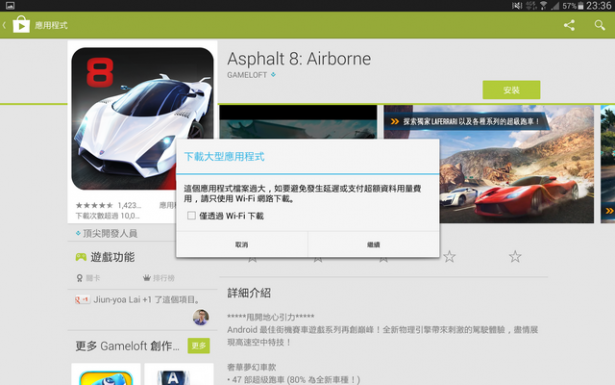Rate with the fifth star
Viewport: 615px width, 385px height.
click(515, 257)
